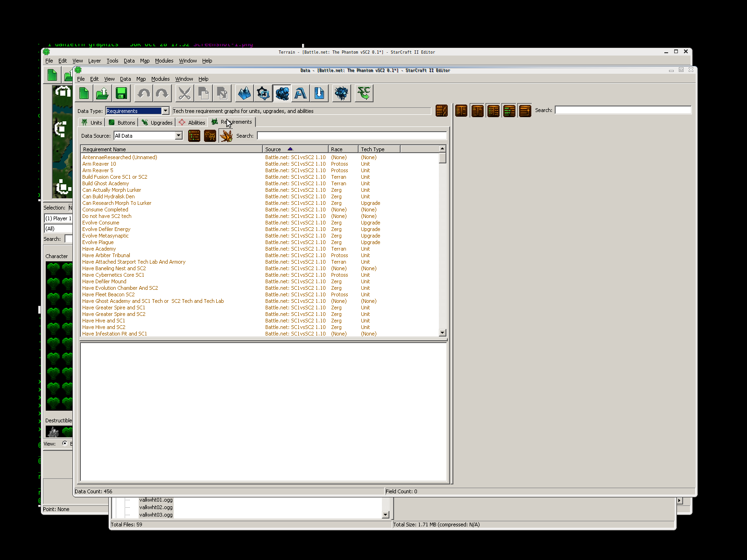Screen dimensions: 747x560
Task: Click the Test Document SC arrow icon
Action: click(364, 94)
